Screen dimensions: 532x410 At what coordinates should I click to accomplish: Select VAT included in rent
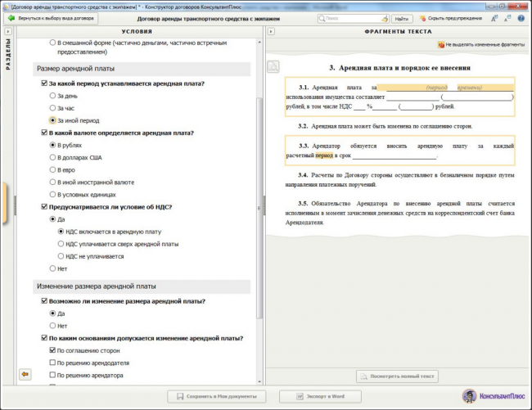tap(61, 232)
